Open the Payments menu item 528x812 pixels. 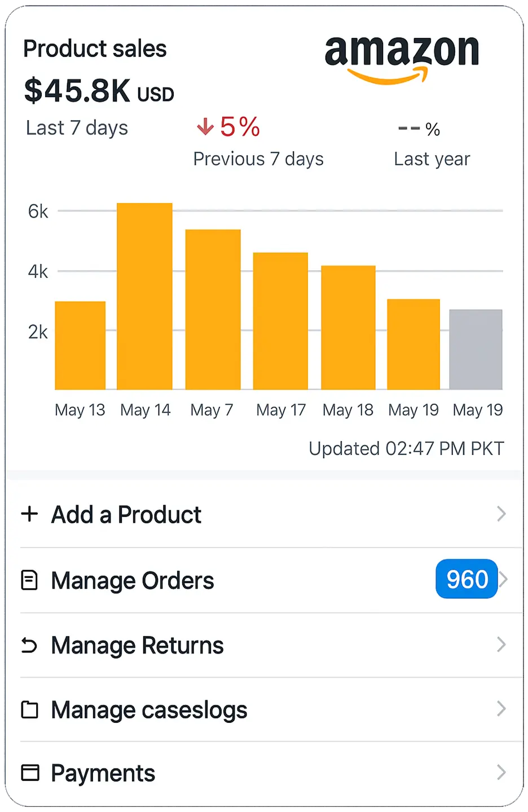(x=103, y=773)
